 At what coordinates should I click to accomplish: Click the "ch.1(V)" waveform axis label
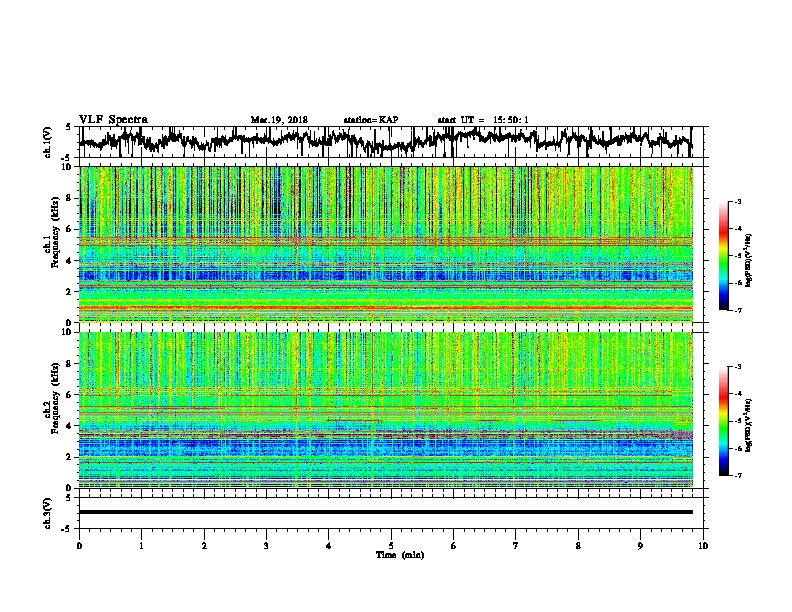point(48,142)
